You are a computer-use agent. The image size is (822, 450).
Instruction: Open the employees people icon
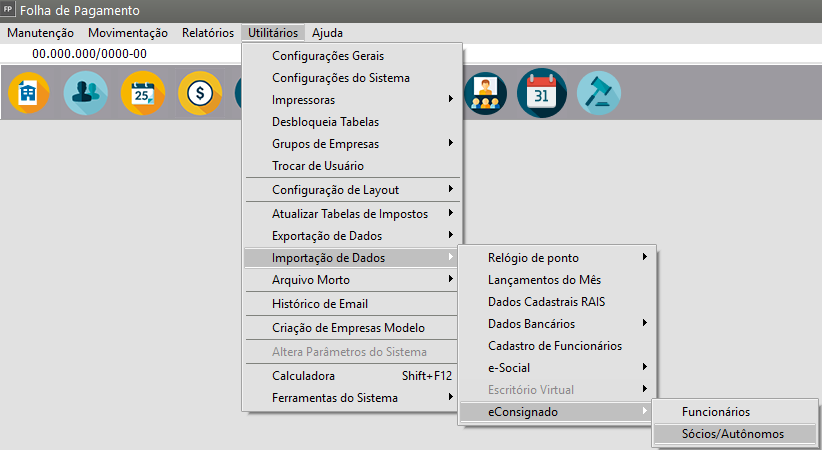(85, 94)
